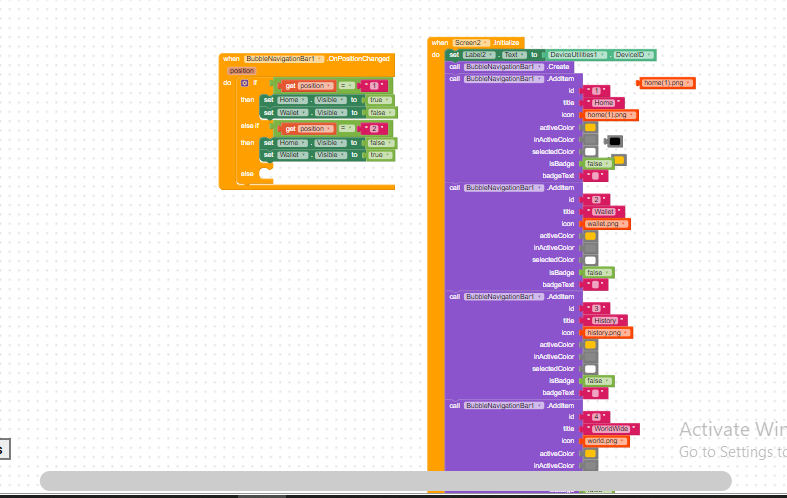Open the attached 'home(1).png' icon asset dropdown
The width and height of the screenshot is (787, 498).
tap(610, 115)
